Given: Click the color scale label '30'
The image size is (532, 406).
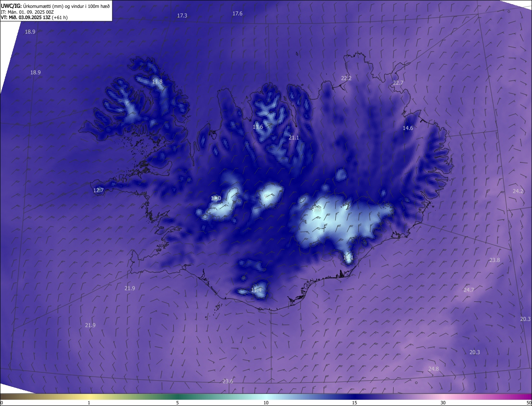Looking at the screenshot, I should pos(443,403).
